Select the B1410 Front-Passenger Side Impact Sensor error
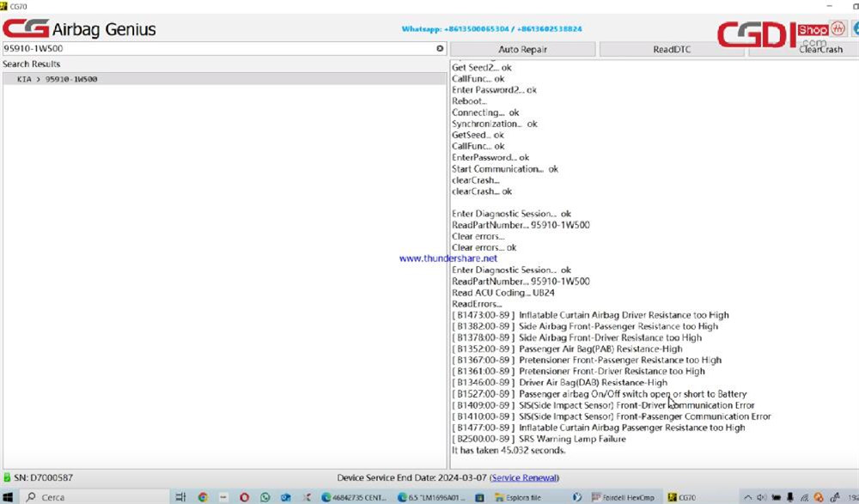859x504 pixels. (x=612, y=416)
